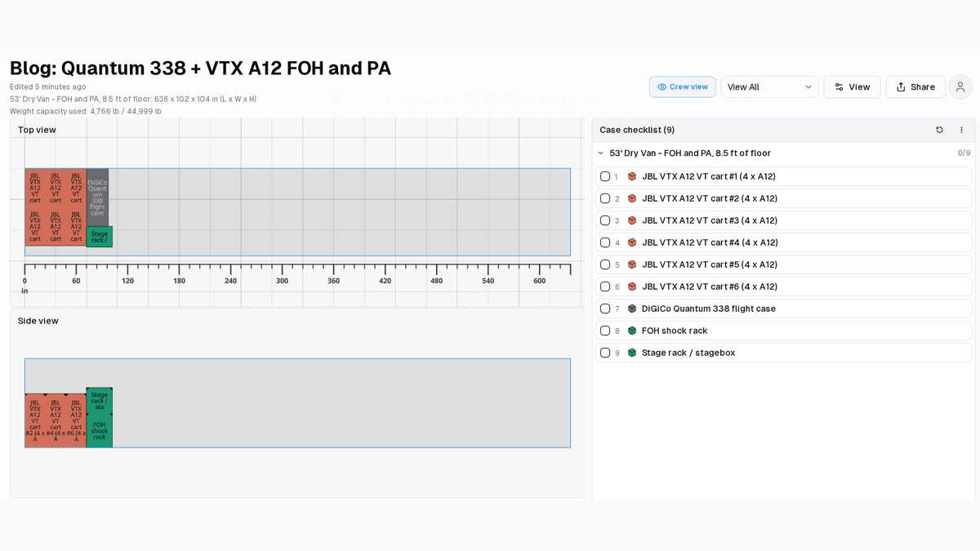Image resolution: width=980 pixels, height=551 pixels.
Task: Click the cube icon for VT cart #1
Action: coord(632,176)
